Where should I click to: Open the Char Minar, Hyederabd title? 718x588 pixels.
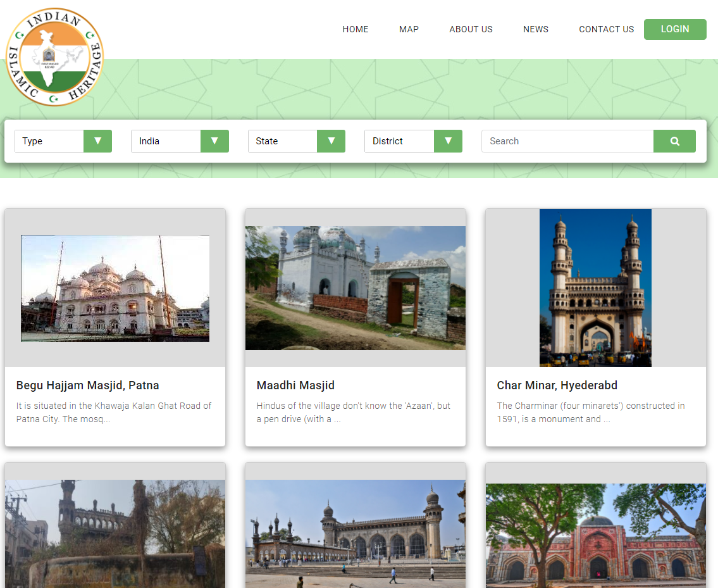[x=557, y=385]
